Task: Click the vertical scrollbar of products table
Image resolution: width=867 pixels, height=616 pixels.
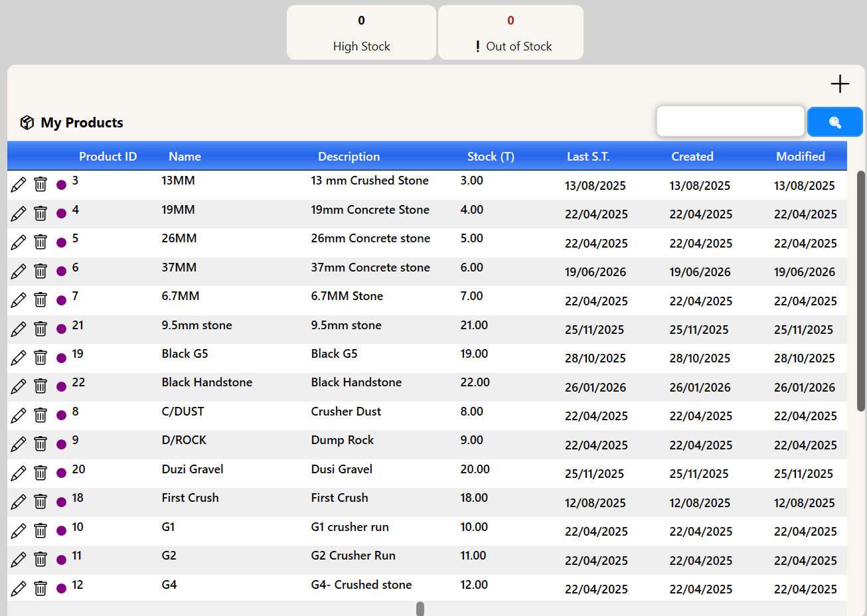Action: (860, 291)
